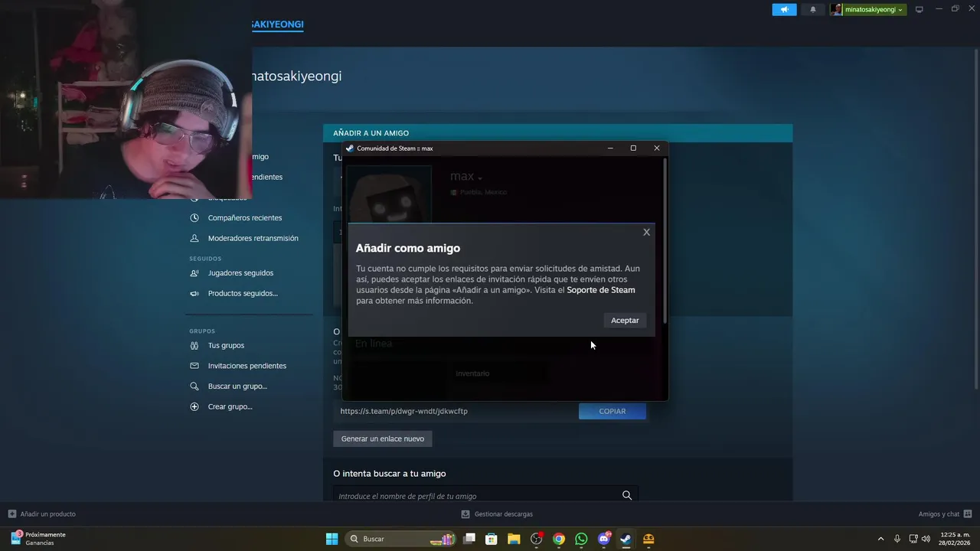Open Amigos y chat panel
Image resolution: width=980 pixels, height=551 pixels.
point(945,514)
